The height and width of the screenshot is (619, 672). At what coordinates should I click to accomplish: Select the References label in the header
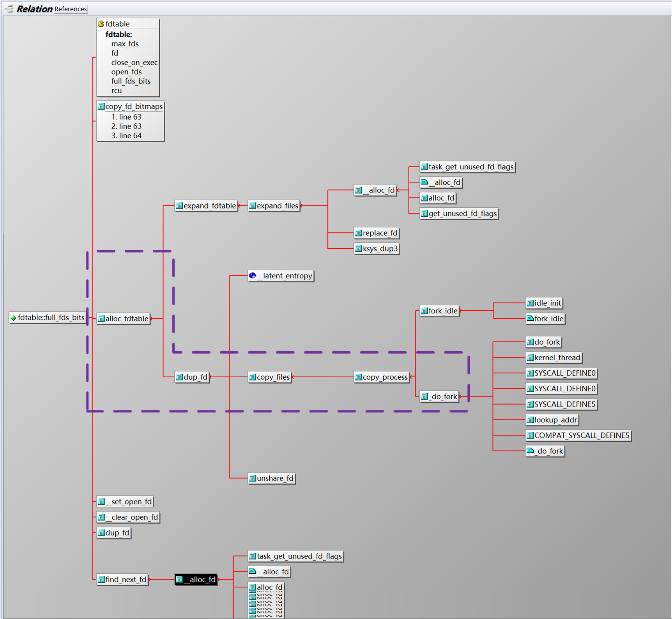tap(71, 9)
